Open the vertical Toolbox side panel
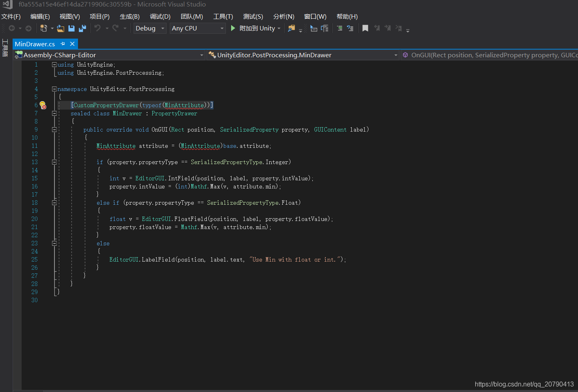578x392 pixels. [x=5, y=48]
